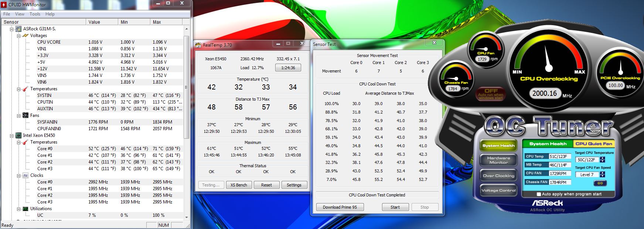
Task: Start the Sensor Test
Action: (395, 207)
